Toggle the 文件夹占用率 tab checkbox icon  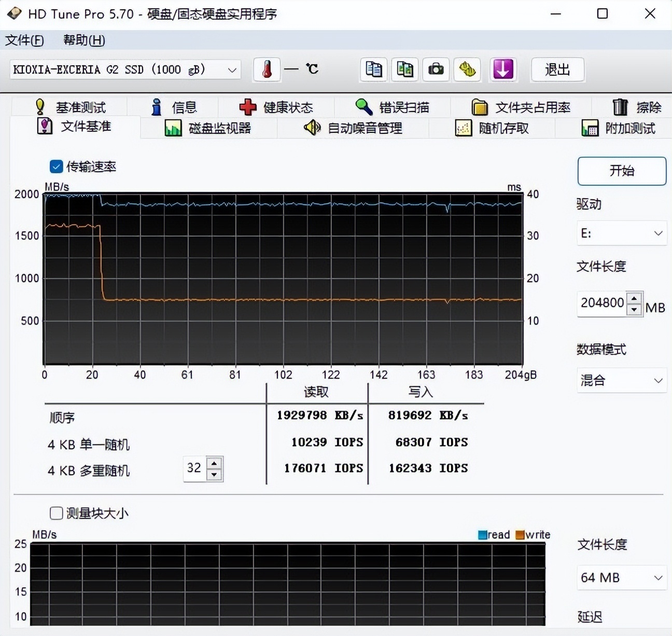pos(479,107)
